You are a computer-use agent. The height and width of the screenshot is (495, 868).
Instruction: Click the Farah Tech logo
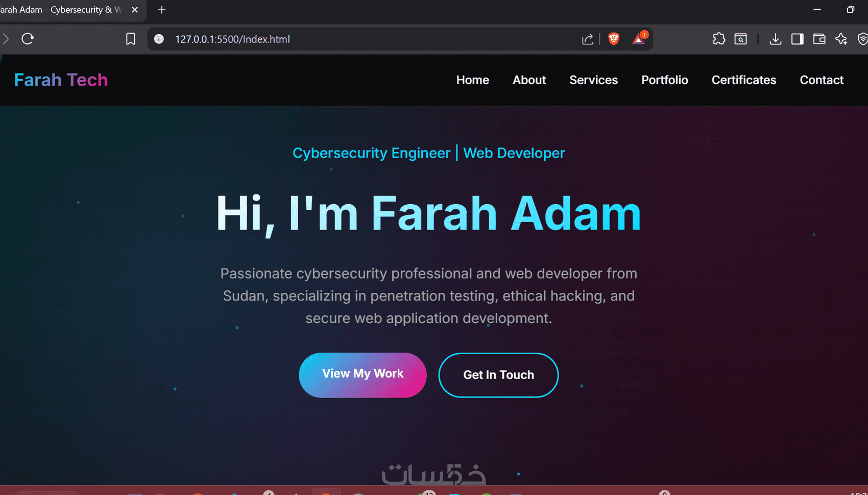click(61, 80)
